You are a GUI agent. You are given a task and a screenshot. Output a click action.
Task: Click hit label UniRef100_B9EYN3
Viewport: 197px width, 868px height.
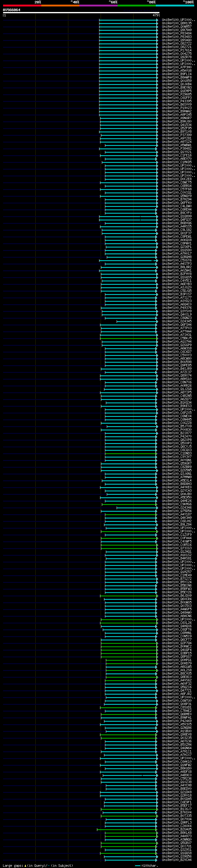click(177, 88)
